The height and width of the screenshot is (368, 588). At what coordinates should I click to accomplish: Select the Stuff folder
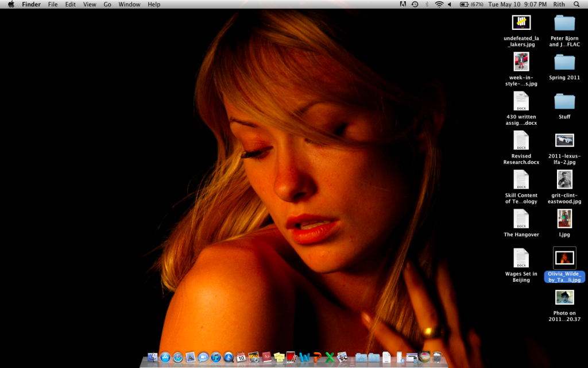pos(564,106)
